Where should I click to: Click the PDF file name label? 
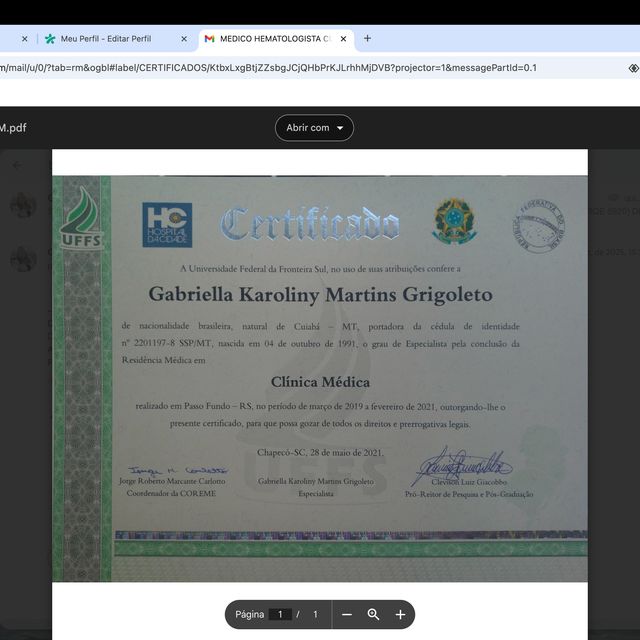point(13,128)
